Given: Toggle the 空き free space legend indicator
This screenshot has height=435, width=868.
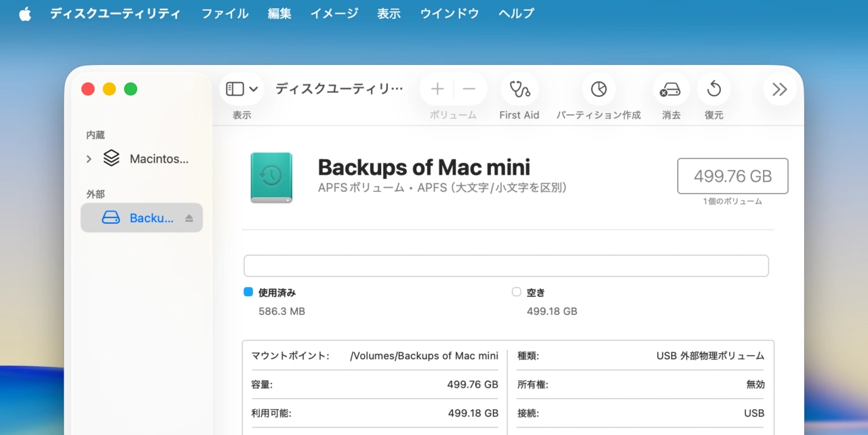Looking at the screenshot, I should pos(516,291).
